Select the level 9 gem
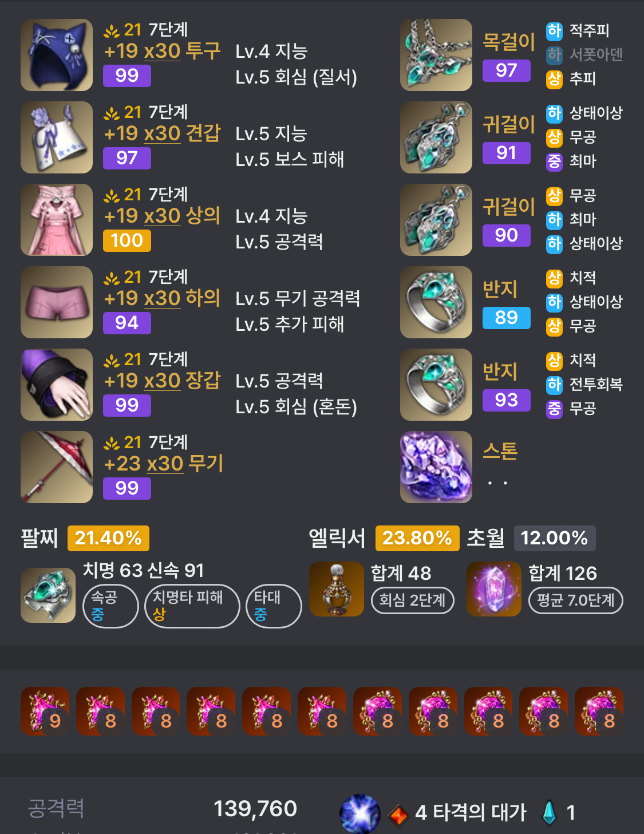 45,712
